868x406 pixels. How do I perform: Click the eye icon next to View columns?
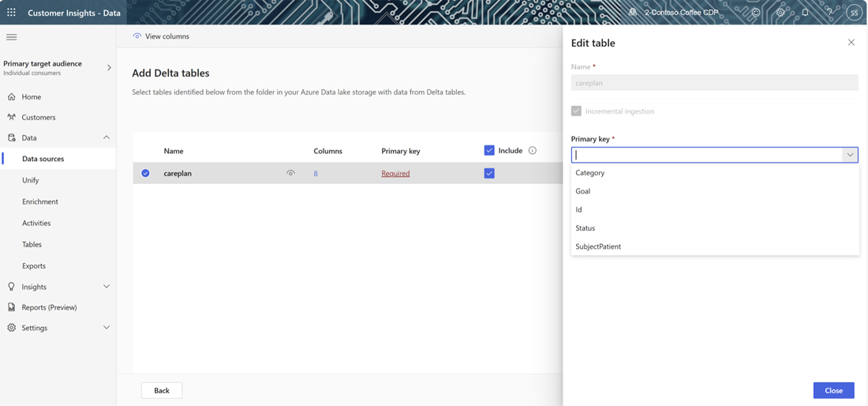point(137,36)
